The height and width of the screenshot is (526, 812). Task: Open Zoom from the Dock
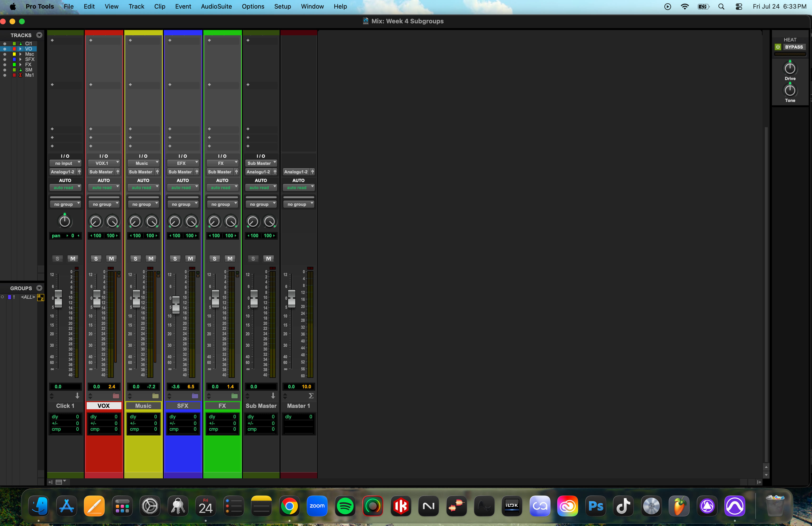(x=317, y=506)
